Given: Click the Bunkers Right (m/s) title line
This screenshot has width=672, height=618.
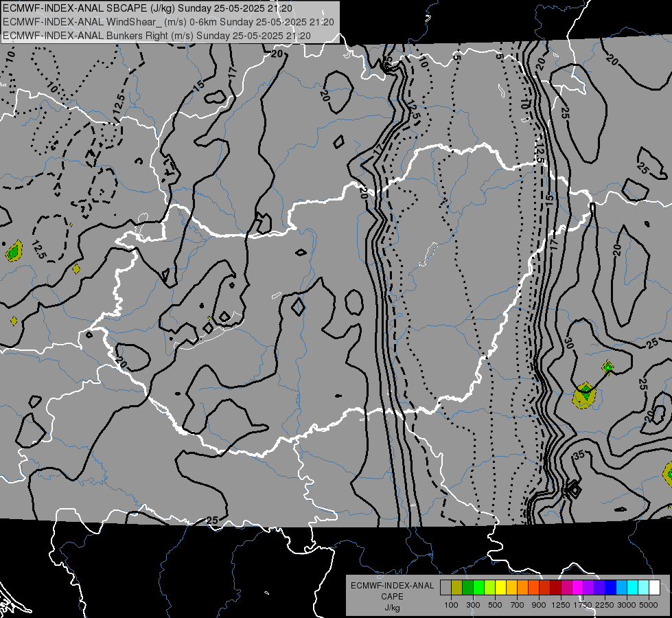Looking at the screenshot, I should tap(157, 36).
